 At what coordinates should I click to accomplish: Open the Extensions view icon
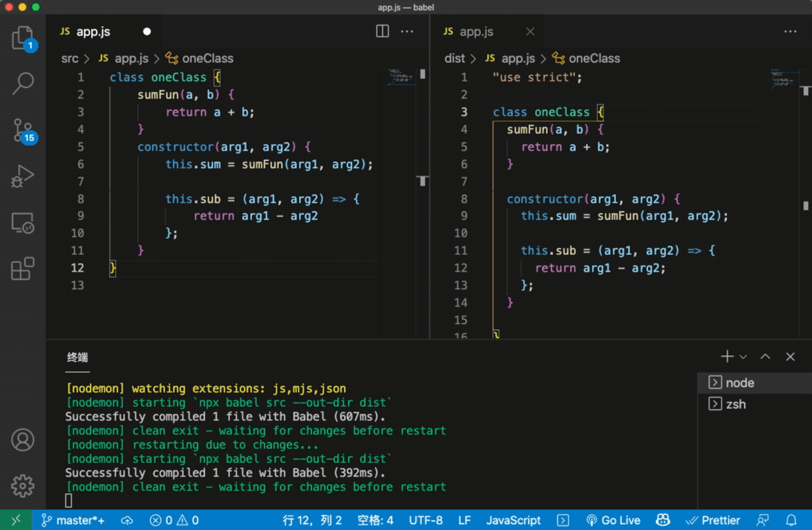click(23, 268)
